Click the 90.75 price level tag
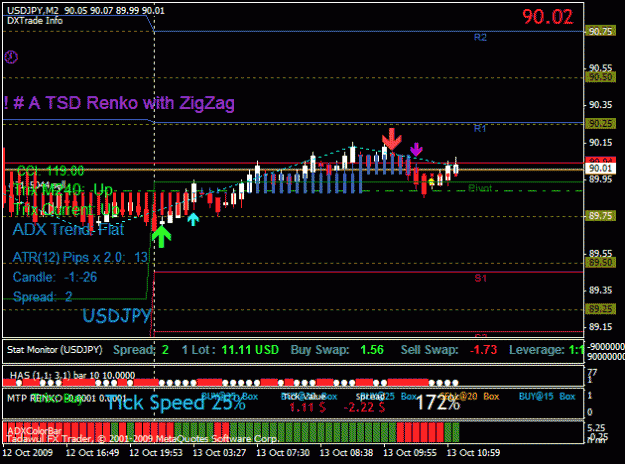Screen dimensions: 625x464 tap(600, 31)
